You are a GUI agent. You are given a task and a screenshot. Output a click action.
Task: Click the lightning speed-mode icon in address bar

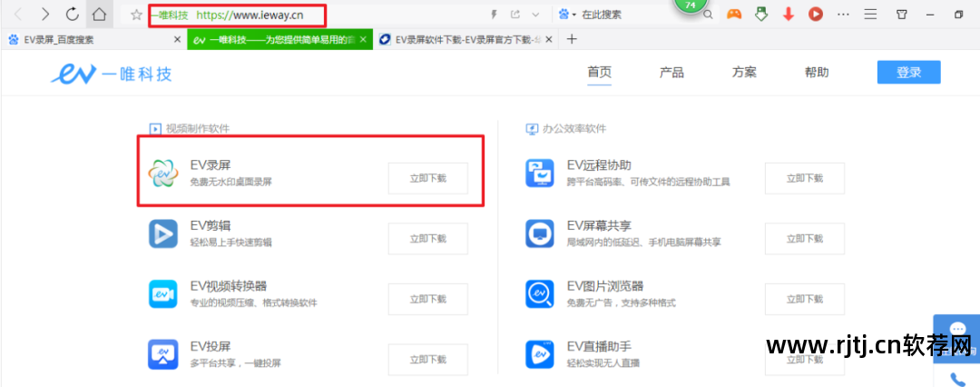(495, 15)
